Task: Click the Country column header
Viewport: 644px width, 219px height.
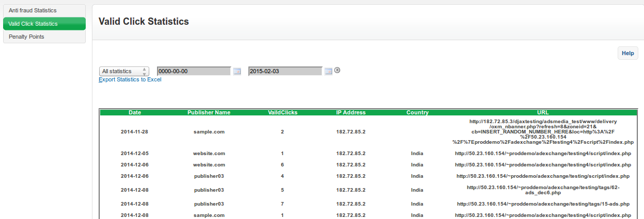Action: click(417, 112)
